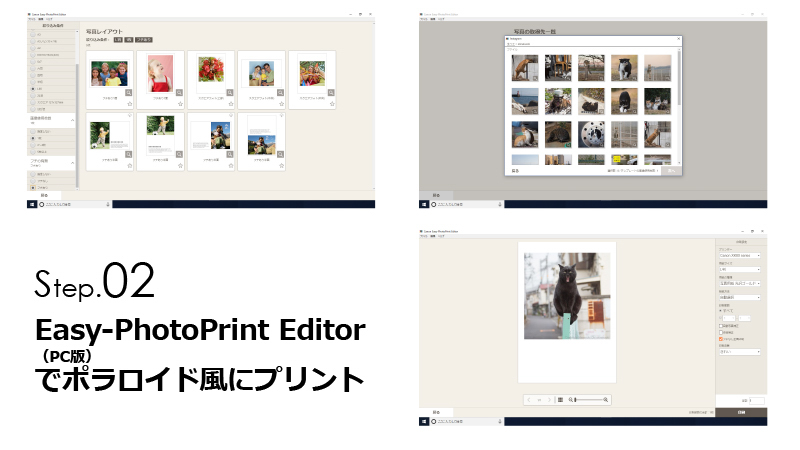Click magnifier icon on family-with-groceries layout card
The width and height of the screenshot is (800, 450).
(280, 93)
